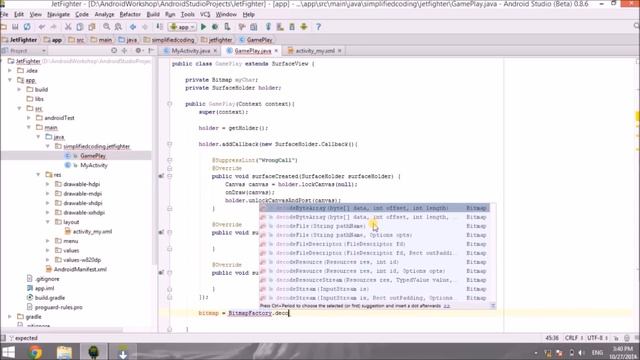640x360 pixels.
Task: Click the Undo arrow icon
Action: (x=42, y=27)
